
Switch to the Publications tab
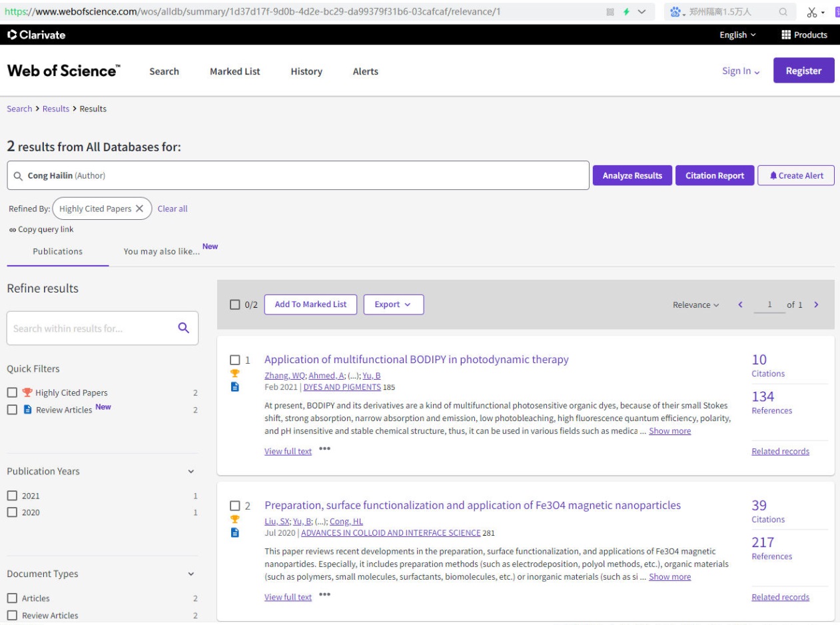pos(58,252)
